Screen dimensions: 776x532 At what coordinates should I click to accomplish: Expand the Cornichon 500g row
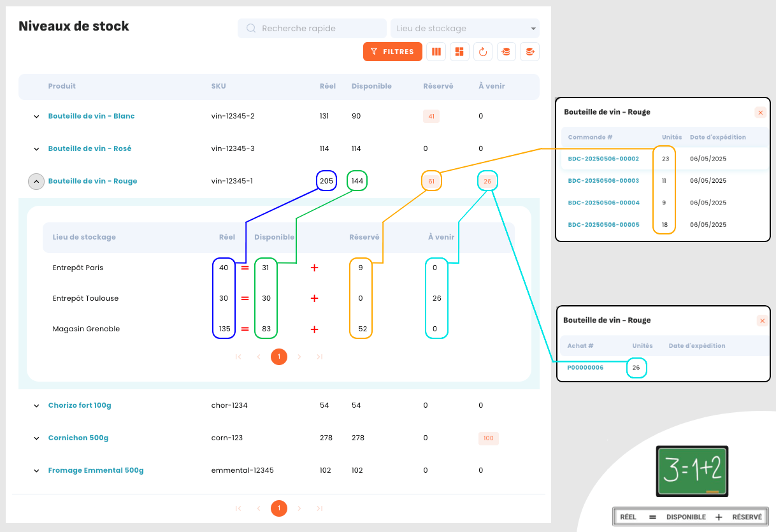(x=36, y=438)
